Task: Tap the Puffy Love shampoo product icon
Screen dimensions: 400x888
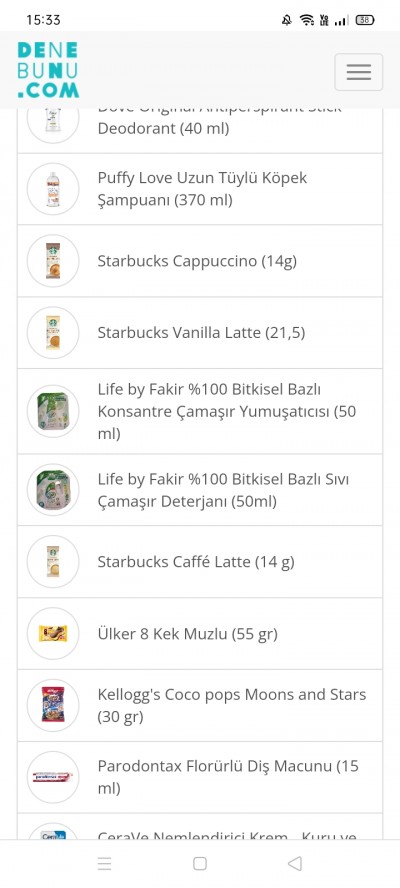Action: [53, 189]
